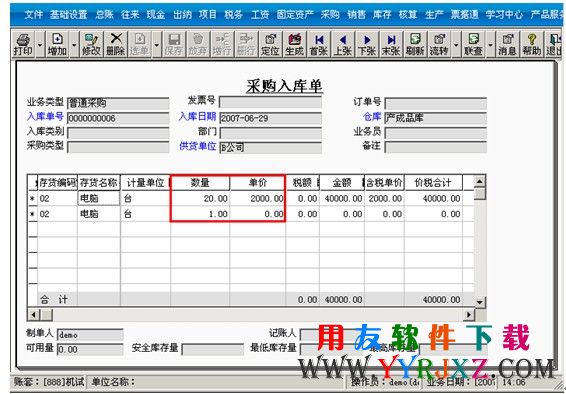Open the 学习中心 menu
Image resolution: width=566 pixels, height=394 pixels.
click(504, 14)
